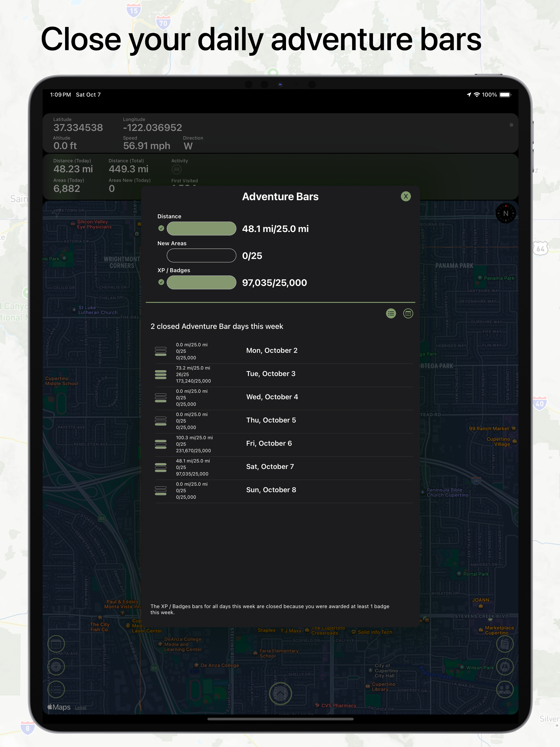Click the Longitude value -122.036952
The height and width of the screenshot is (747, 560).
click(152, 128)
